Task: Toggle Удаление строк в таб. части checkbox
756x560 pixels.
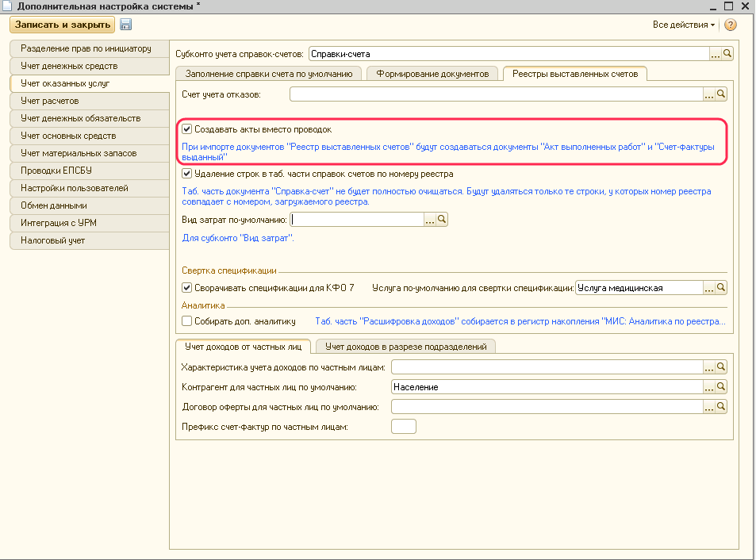Action: click(x=187, y=174)
